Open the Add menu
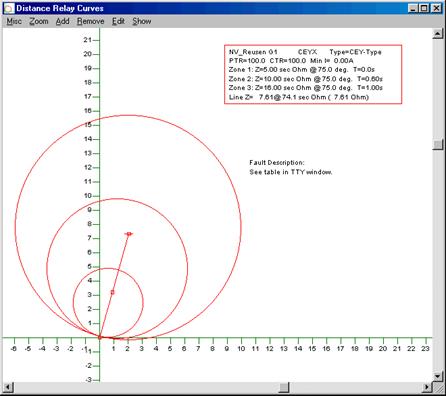Image resolution: width=446 pixels, height=396 pixels. click(63, 21)
